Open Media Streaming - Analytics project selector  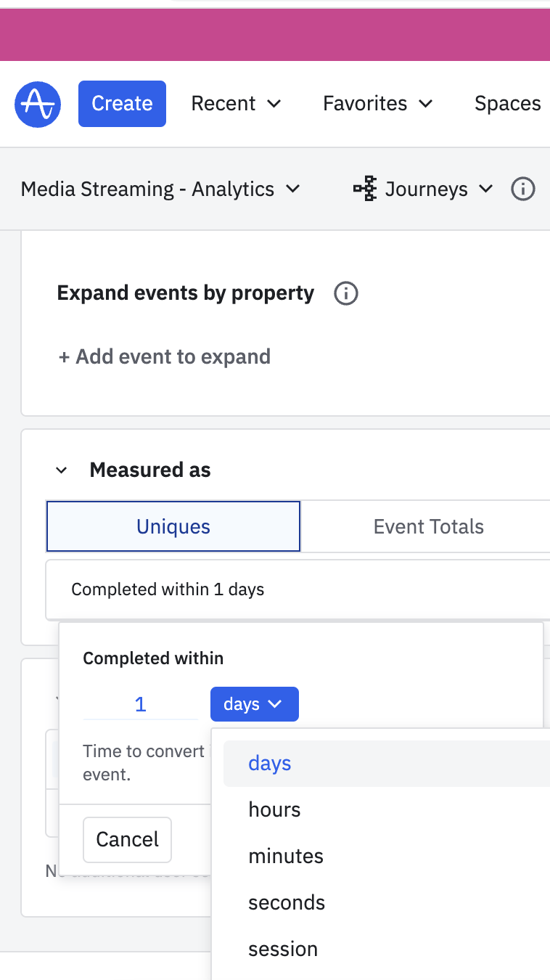tap(160, 189)
